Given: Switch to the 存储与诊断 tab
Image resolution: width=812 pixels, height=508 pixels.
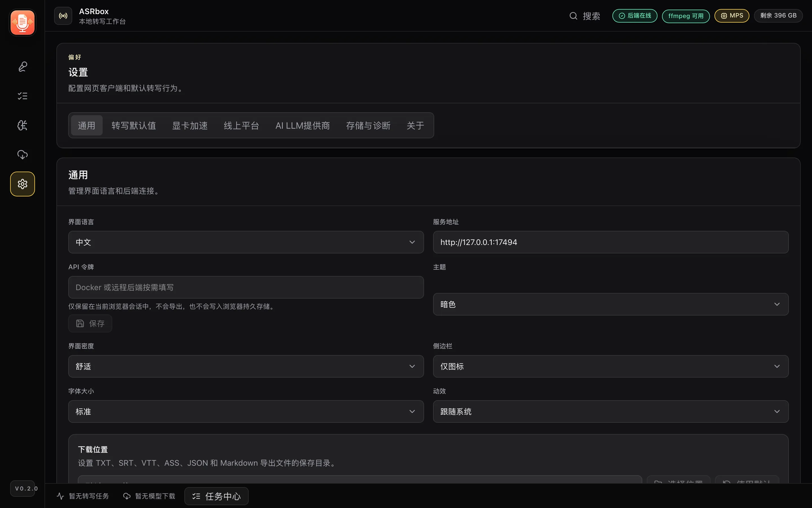Looking at the screenshot, I should [x=368, y=125].
